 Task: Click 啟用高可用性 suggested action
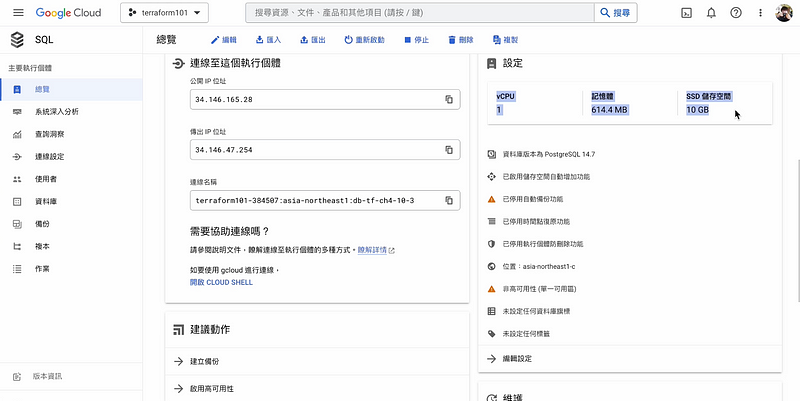click(317, 389)
